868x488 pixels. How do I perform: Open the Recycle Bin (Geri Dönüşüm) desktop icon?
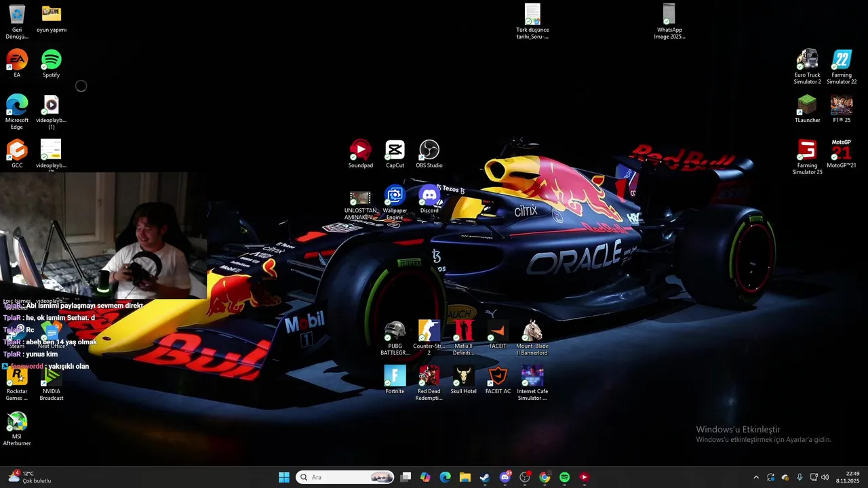(17, 22)
